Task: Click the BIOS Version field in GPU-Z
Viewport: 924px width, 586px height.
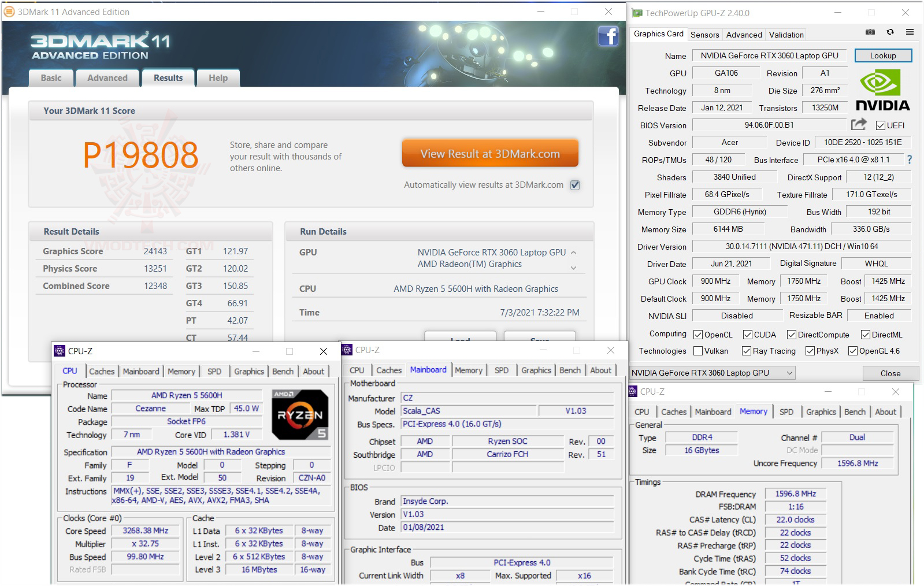Action: tap(769, 125)
